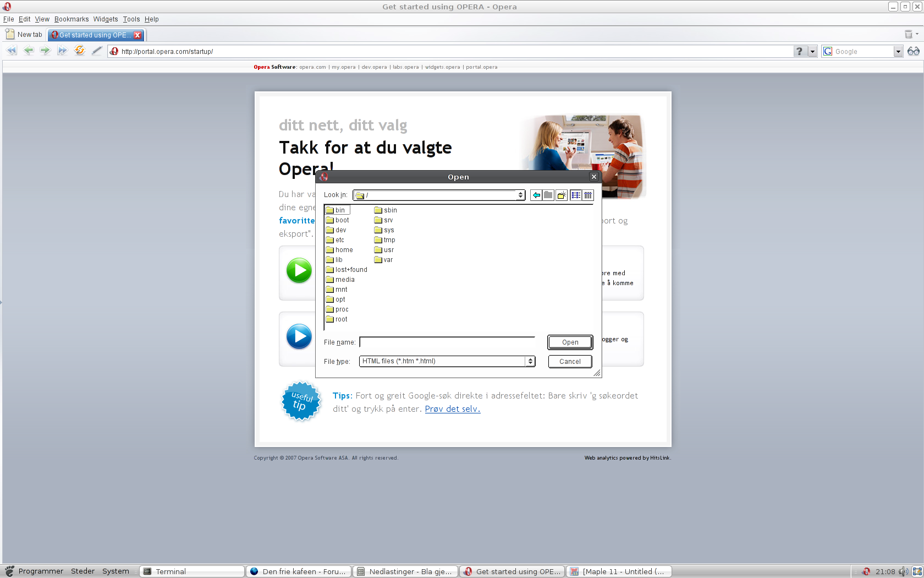Open the closed tabs trash icon
924x578 pixels.
click(909, 34)
